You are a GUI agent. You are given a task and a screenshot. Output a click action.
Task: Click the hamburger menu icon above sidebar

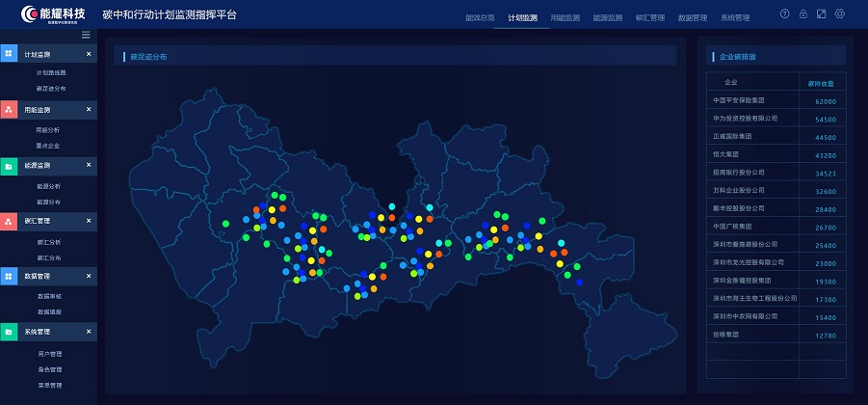click(x=86, y=35)
